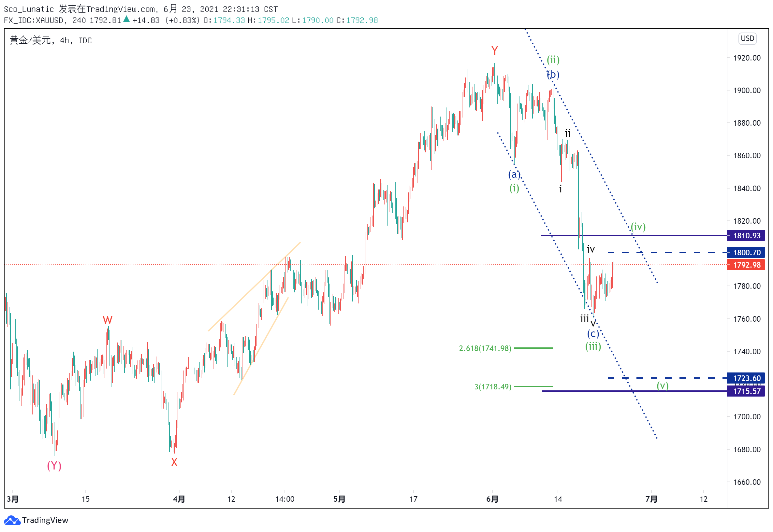Select the 1800.70 dashed level label

coord(746,253)
